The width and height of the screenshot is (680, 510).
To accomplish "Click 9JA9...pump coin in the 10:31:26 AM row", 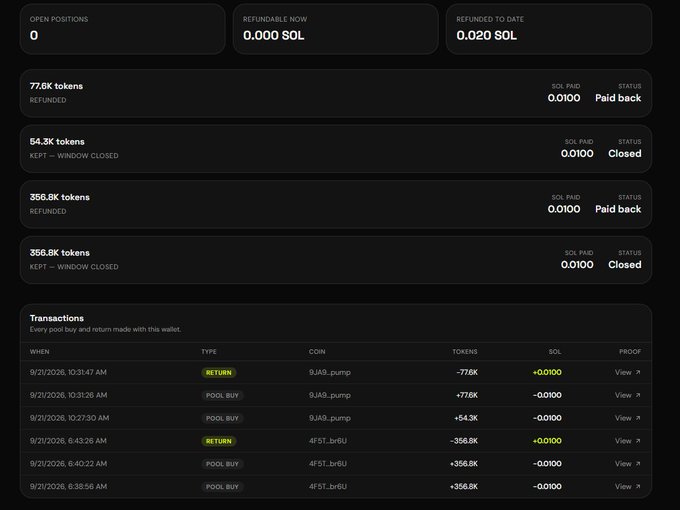I will pos(330,395).
